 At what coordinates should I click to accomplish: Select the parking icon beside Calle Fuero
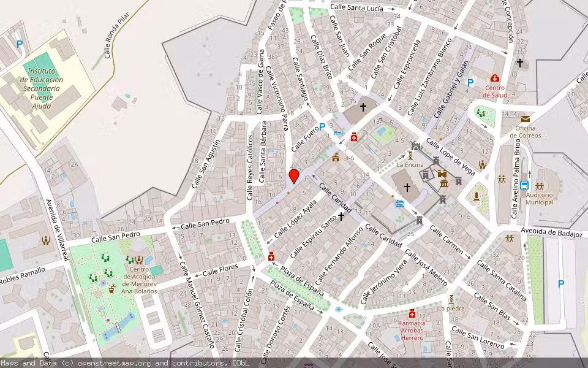(322, 127)
